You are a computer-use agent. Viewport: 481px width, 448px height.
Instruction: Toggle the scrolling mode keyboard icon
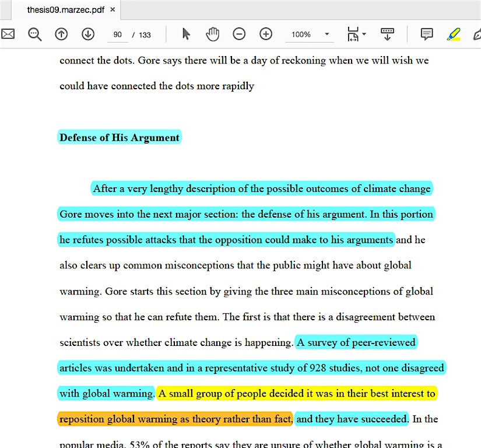[x=388, y=34]
